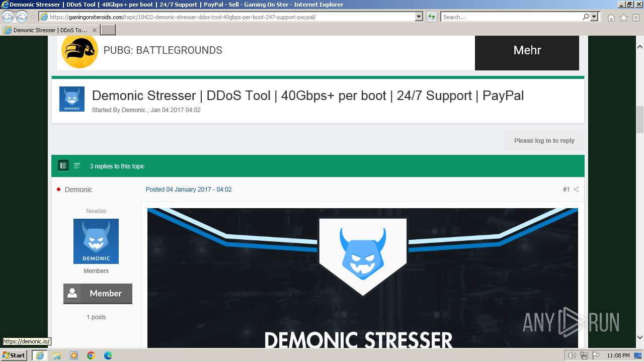Click the 'PUBG: BATTLEGROUNDS' ad text

click(163, 50)
